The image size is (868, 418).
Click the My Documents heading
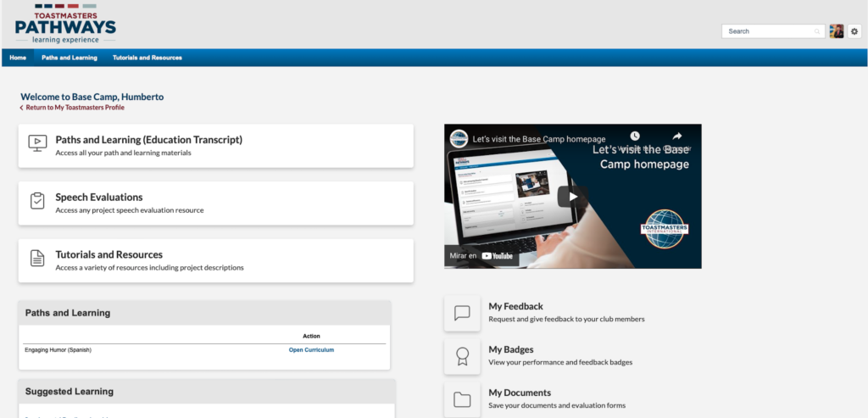(x=520, y=393)
